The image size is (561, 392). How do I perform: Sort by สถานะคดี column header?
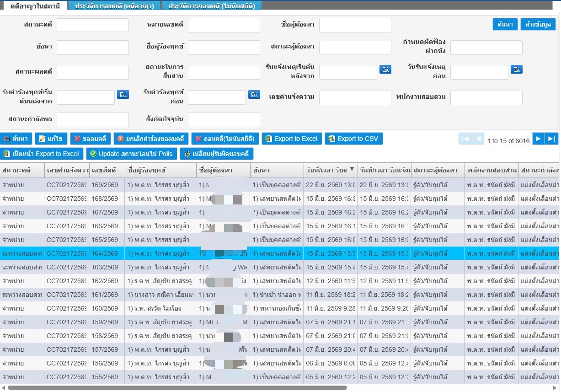coord(22,170)
